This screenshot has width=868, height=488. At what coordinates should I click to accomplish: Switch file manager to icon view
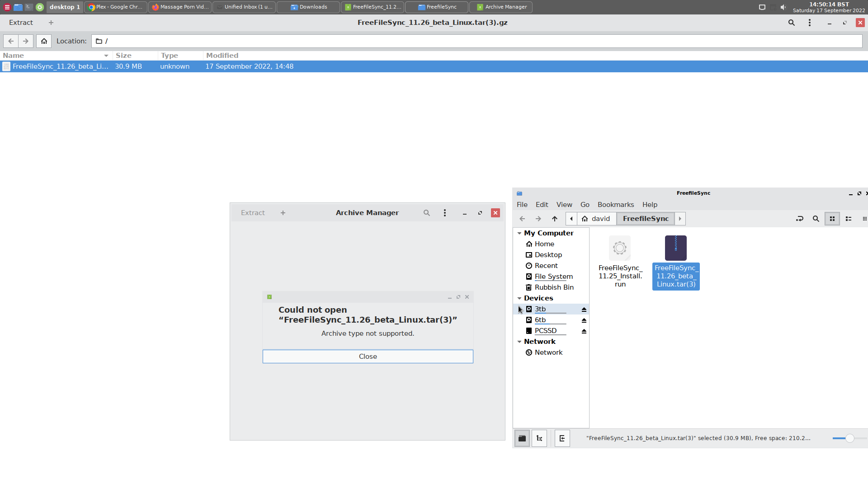point(832,219)
